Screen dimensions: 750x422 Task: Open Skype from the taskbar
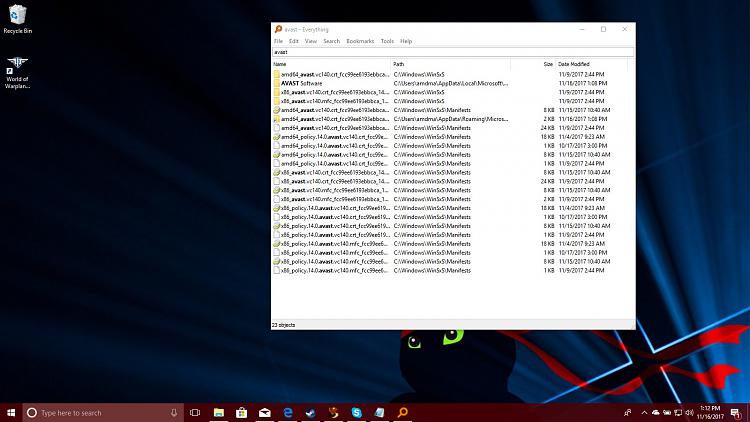(x=356, y=412)
